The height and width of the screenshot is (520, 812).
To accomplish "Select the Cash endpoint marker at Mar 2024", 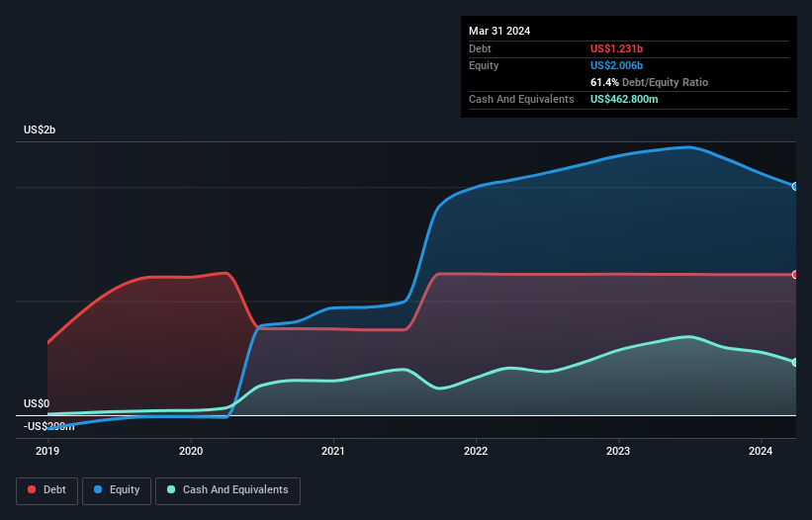I will point(795,362).
